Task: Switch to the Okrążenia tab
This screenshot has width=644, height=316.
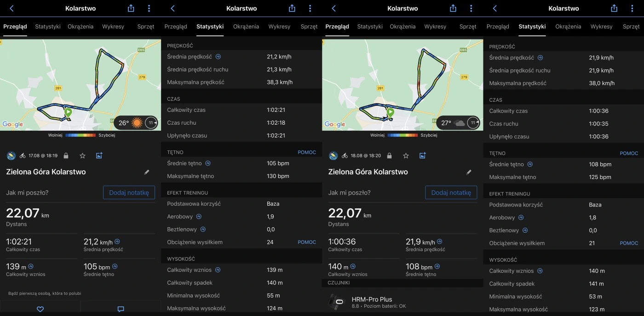Action: [x=80, y=26]
